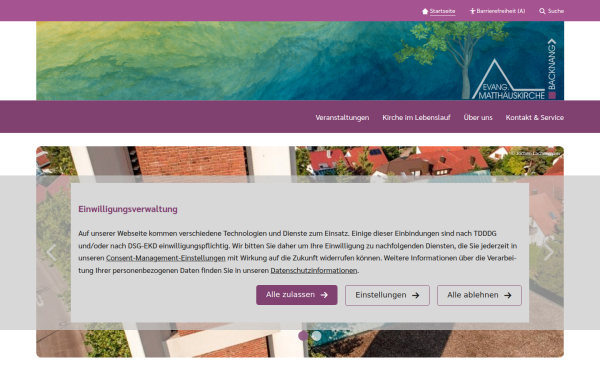
Task: Reject all with Alle ablehnen button
Action: tap(479, 295)
